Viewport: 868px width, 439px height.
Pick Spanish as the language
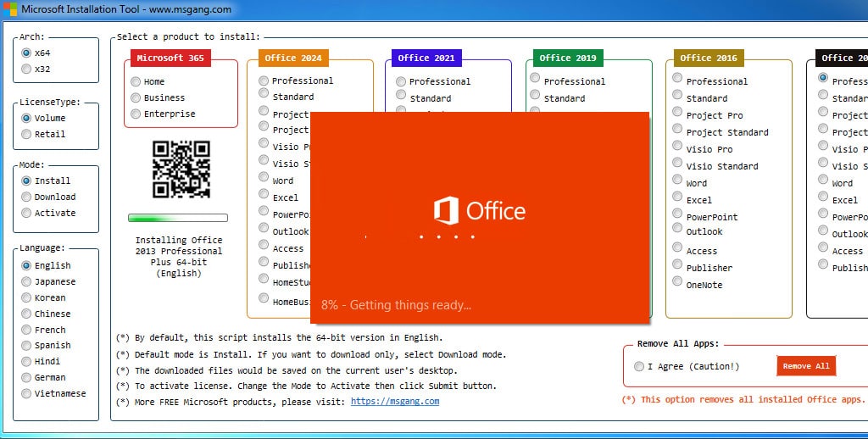(26, 346)
